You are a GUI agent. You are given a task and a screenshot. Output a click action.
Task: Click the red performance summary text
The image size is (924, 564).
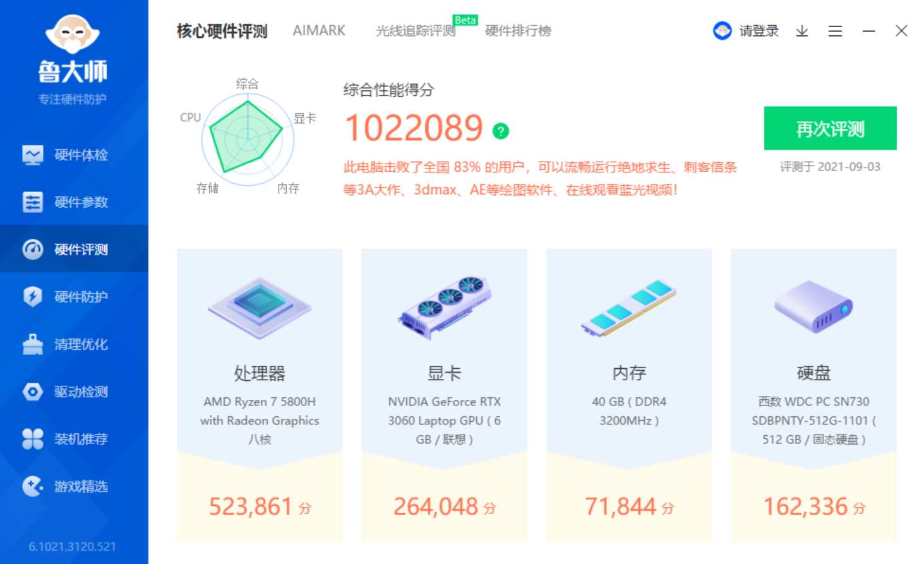[x=540, y=178]
